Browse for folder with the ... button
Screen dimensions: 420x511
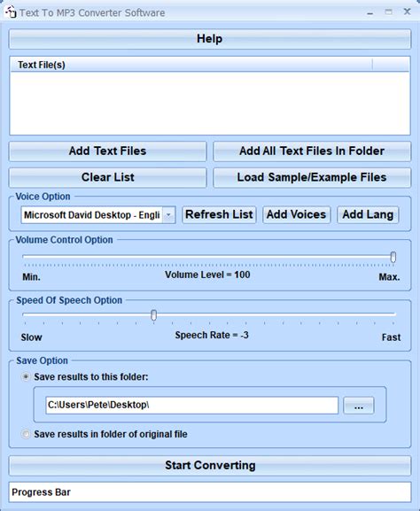[359, 406]
